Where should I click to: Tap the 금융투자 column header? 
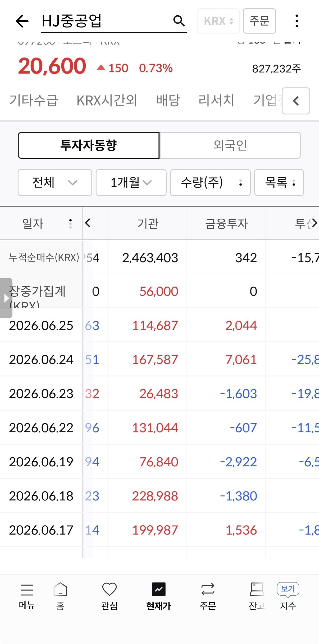226,224
